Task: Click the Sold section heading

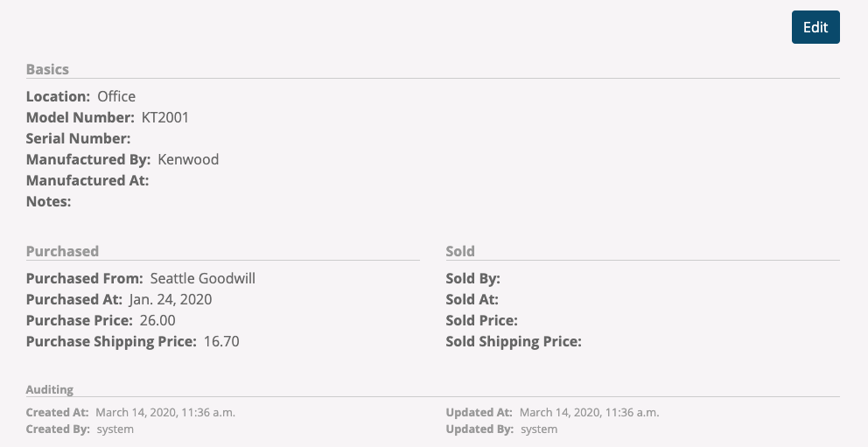Action: (460, 251)
